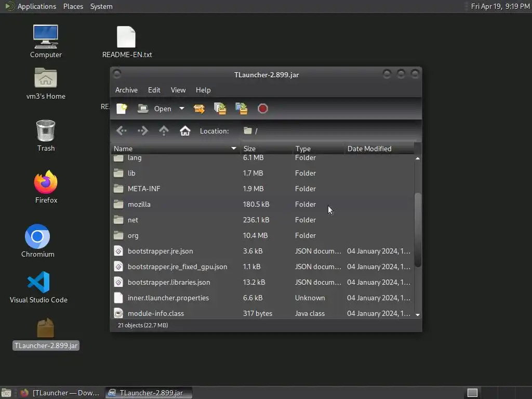Click the 180.5 kB size cell
This screenshot has height=399, width=532.
[256, 204]
